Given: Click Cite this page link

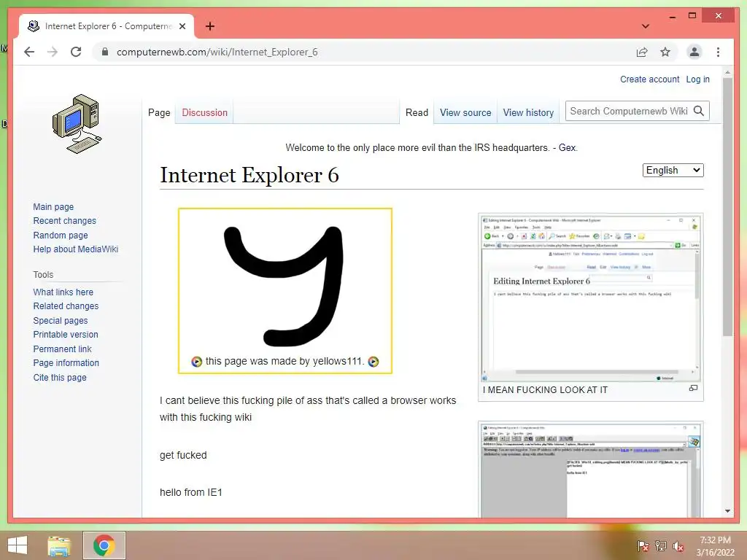Looking at the screenshot, I should coord(60,378).
